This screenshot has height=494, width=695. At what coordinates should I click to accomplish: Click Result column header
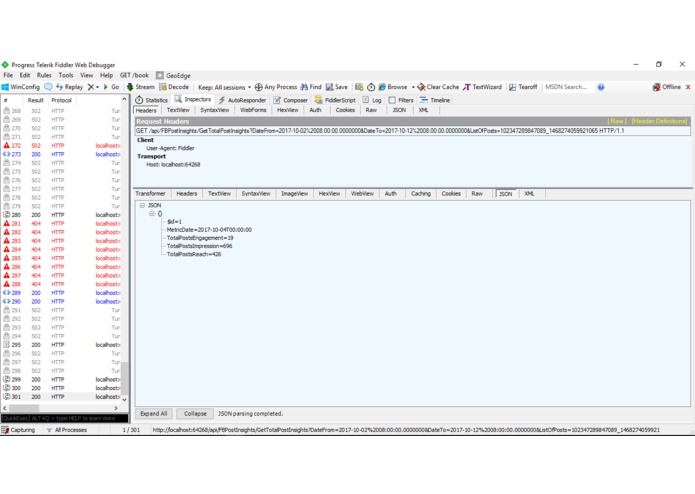point(35,100)
